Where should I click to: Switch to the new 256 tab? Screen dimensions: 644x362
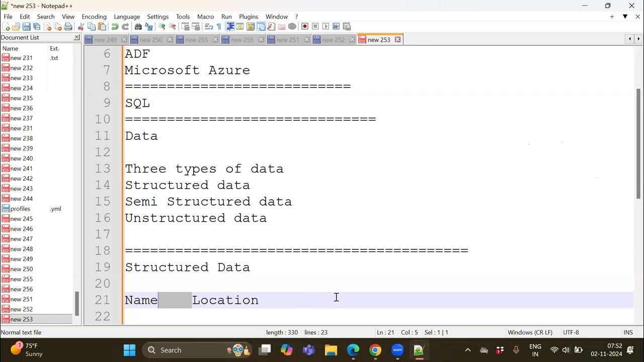pos(242,40)
